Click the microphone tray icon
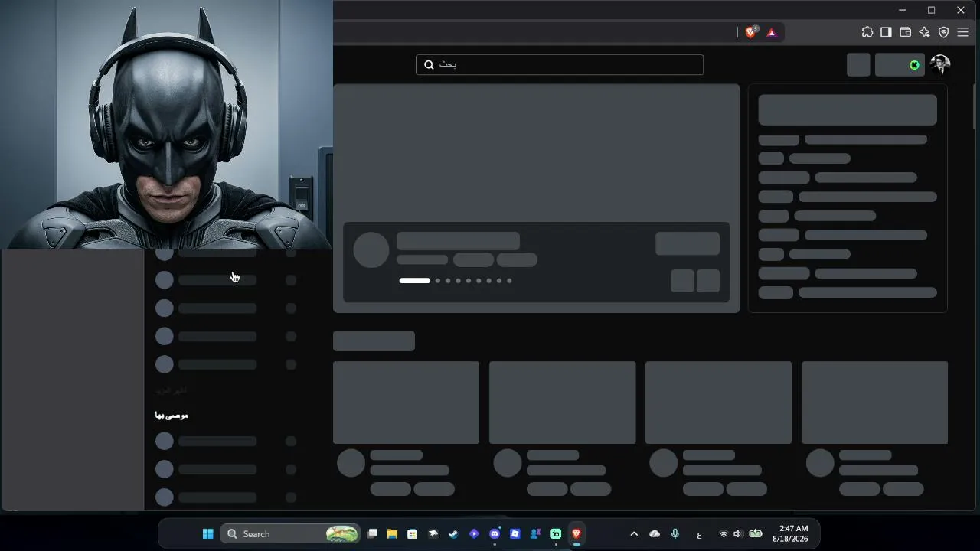This screenshot has width=980, height=551. (675, 533)
